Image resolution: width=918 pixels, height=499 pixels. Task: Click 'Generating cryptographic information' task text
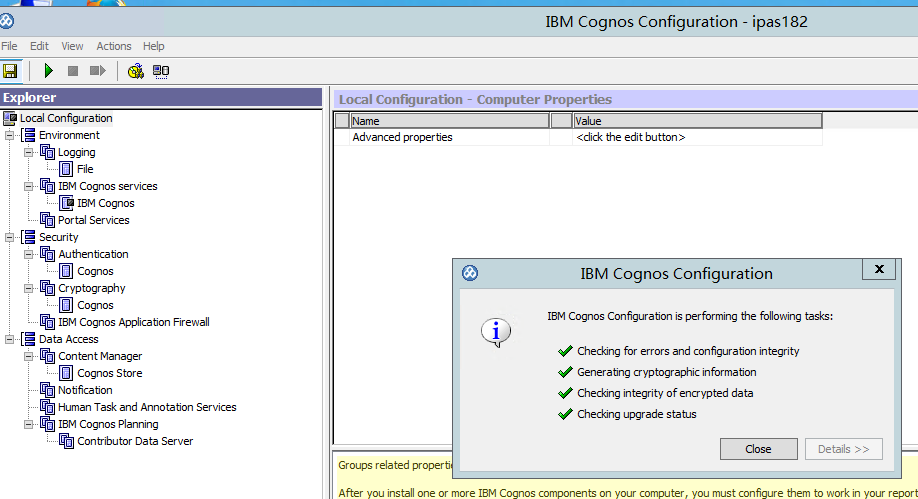click(x=666, y=372)
